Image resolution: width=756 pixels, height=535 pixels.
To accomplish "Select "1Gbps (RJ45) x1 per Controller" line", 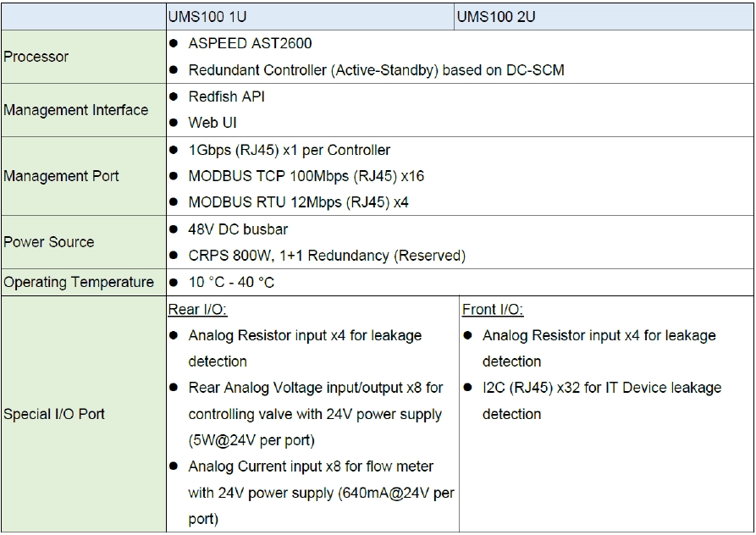I will point(290,151).
